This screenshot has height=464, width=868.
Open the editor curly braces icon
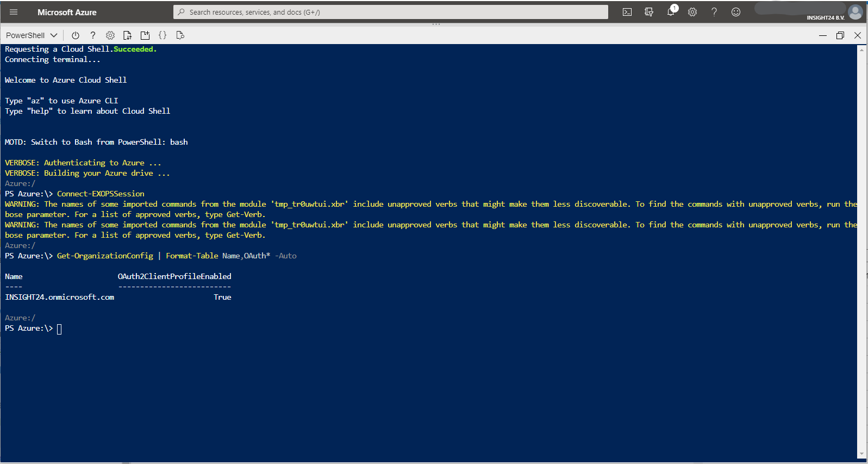click(x=163, y=35)
